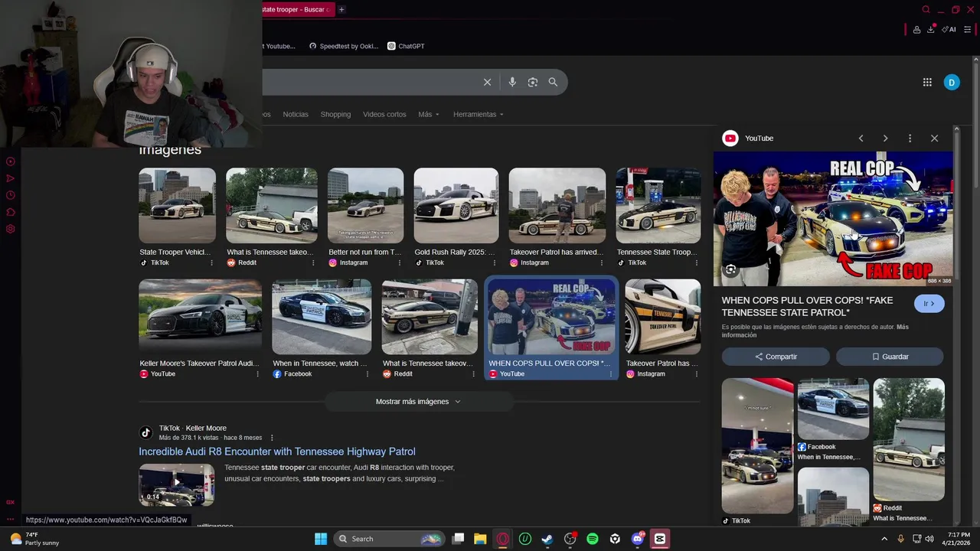Open preview panel three-dot options

pos(910,139)
